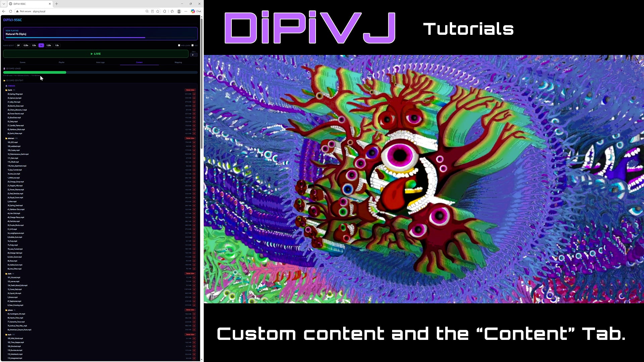Add this page to favorites
Viewport: 644px width, 362px height.
(x=158, y=11)
